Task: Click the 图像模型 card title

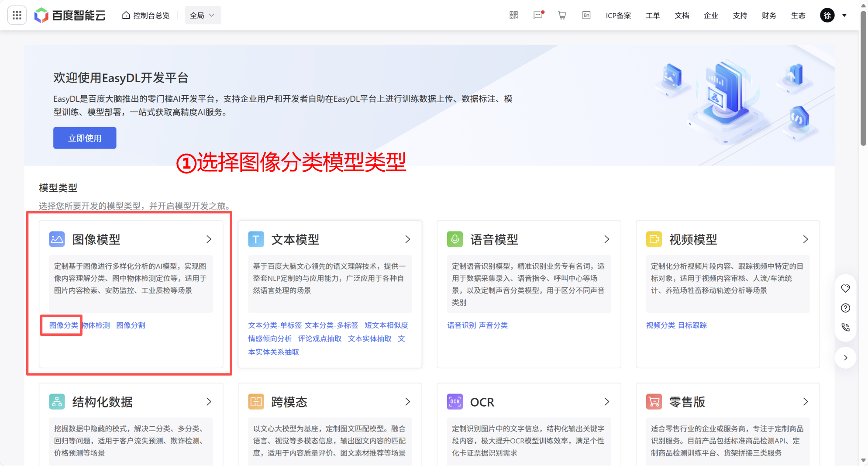Action: tap(96, 239)
